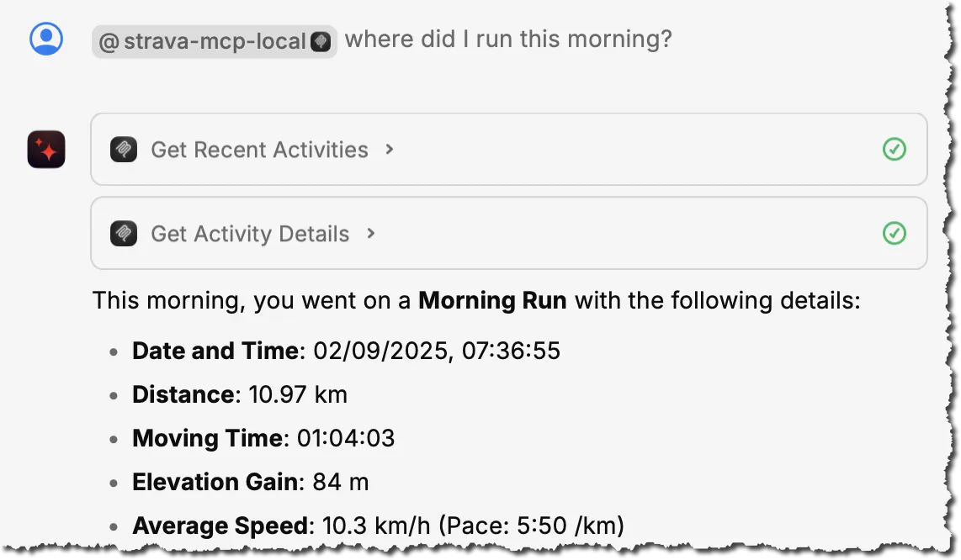Click the blue user avatar icon
961x560 pixels.
46,39
